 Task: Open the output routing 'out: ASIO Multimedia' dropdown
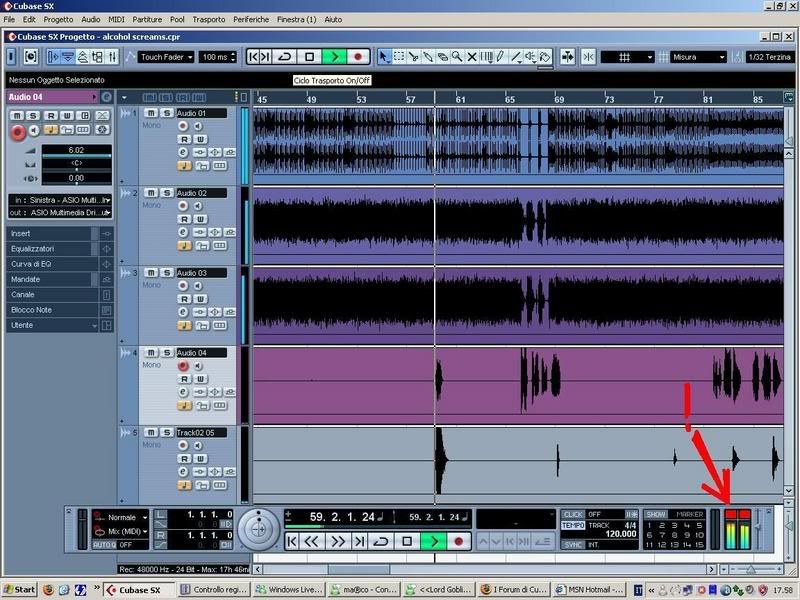(x=60, y=213)
